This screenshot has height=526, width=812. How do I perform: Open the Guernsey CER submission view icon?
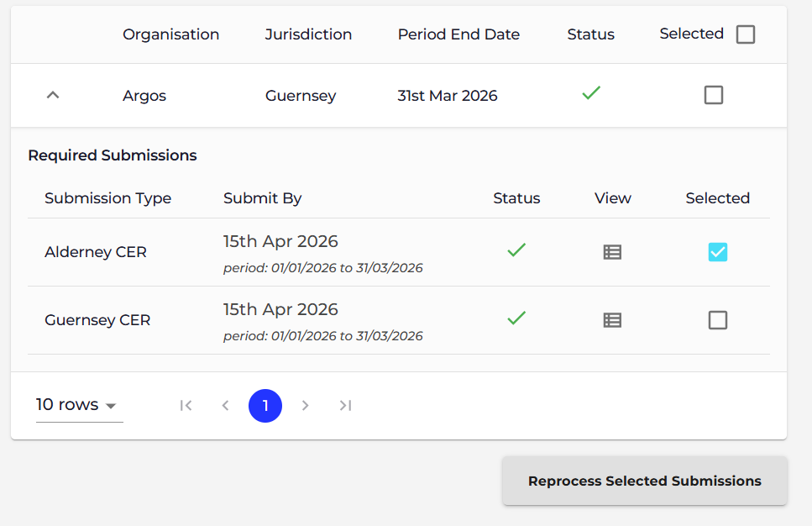click(x=612, y=320)
